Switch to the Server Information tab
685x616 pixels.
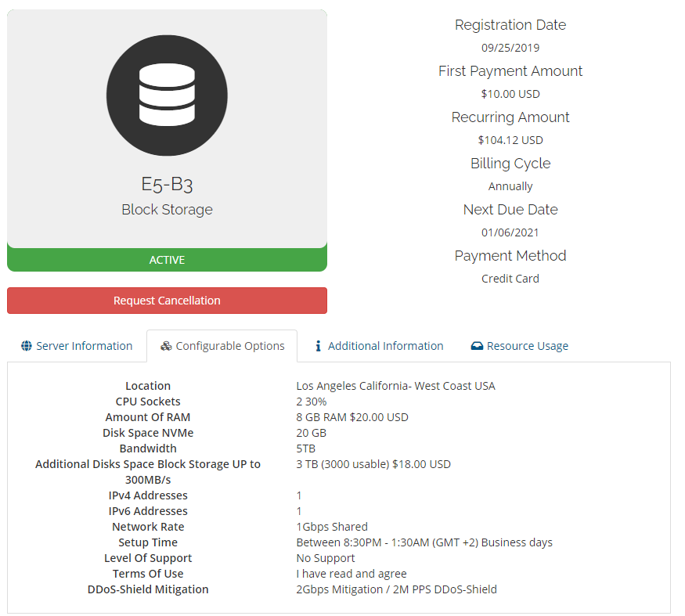pyautogui.click(x=84, y=346)
